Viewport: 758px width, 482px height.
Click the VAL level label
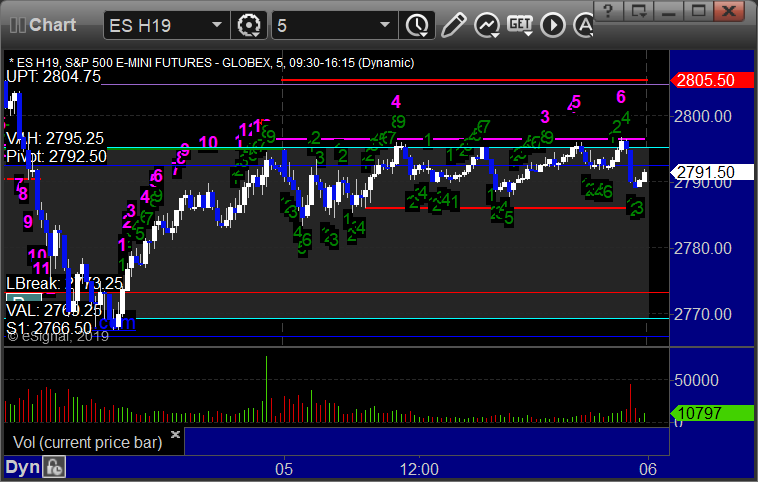[54, 310]
